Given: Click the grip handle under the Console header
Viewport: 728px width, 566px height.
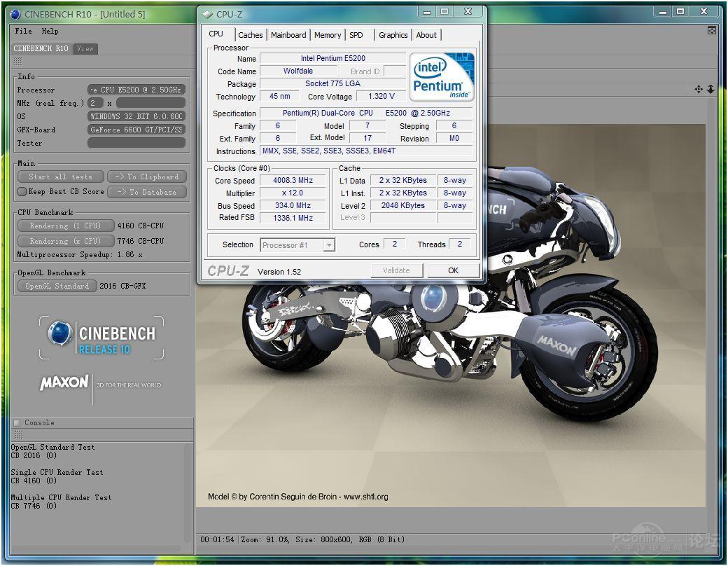Looking at the screenshot, I should (x=18, y=434).
